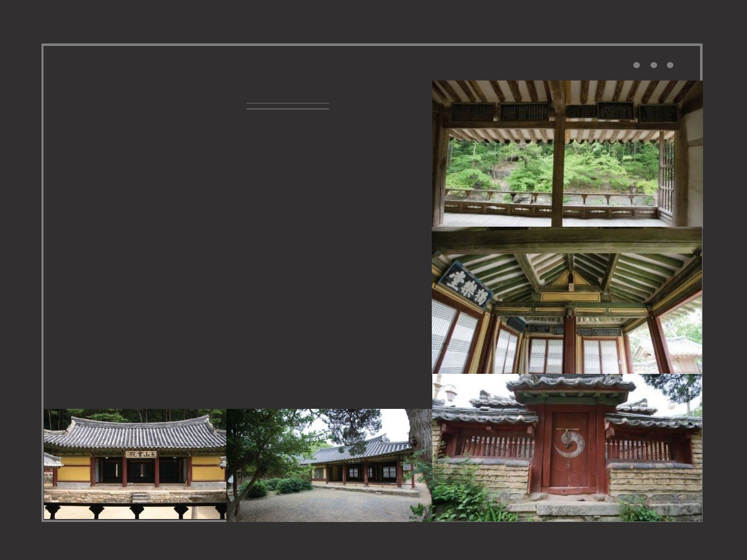Select the double horizontal line divider
Image resolution: width=747 pixels, height=560 pixels.
[288, 106]
